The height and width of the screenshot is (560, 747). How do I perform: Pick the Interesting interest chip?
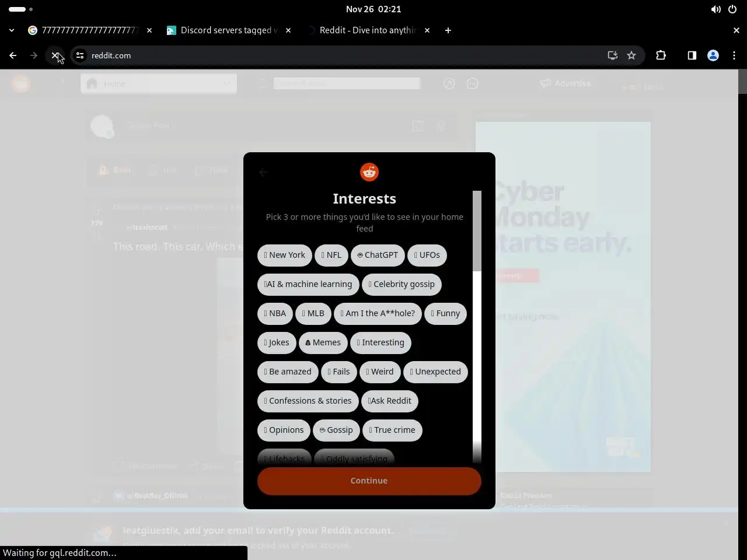click(381, 342)
